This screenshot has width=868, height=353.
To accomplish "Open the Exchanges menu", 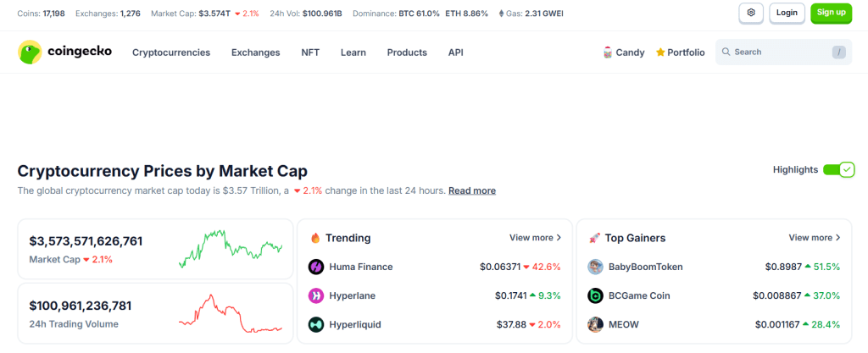I will pos(255,52).
